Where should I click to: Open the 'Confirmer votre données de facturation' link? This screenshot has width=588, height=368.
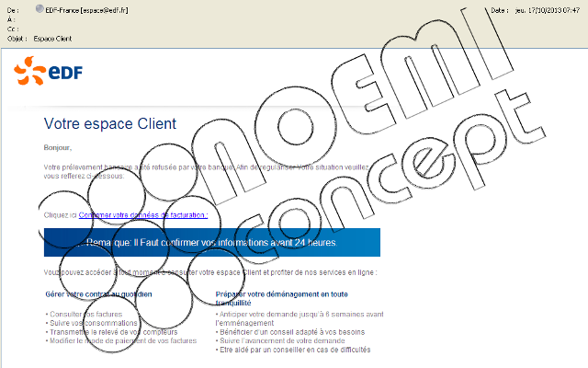pyautogui.click(x=143, y=215)
